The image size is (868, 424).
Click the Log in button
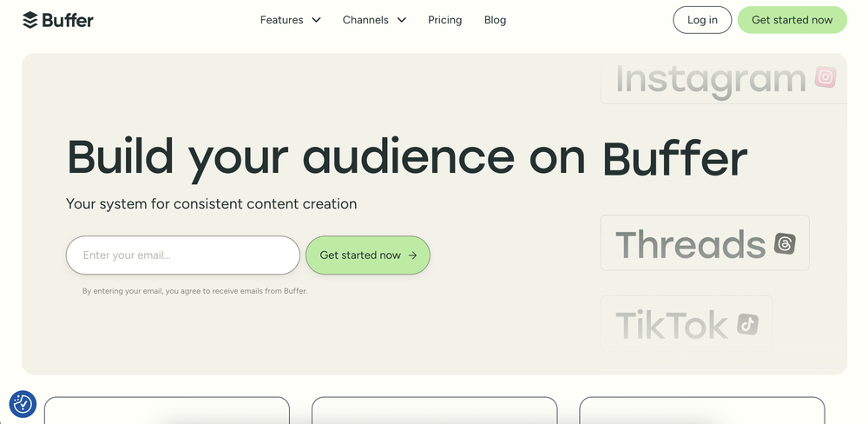pyautogui.click(x=702, y=20)
